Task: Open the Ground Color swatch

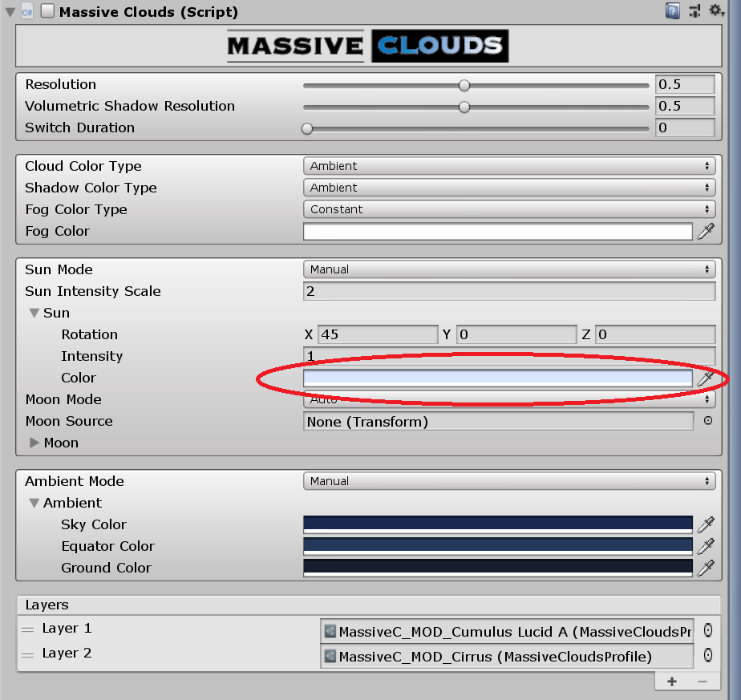Action: pyautogui.click(x=498, y=568)
